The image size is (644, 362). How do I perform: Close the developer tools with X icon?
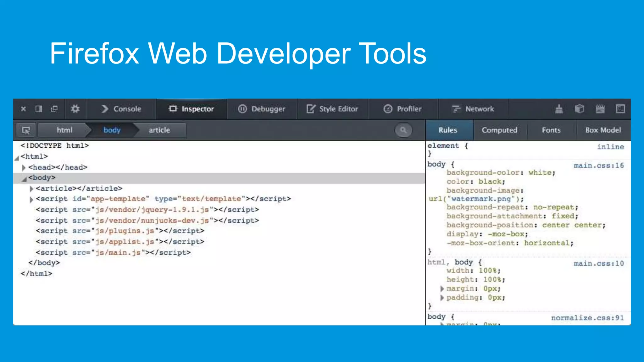pos(23,109)
